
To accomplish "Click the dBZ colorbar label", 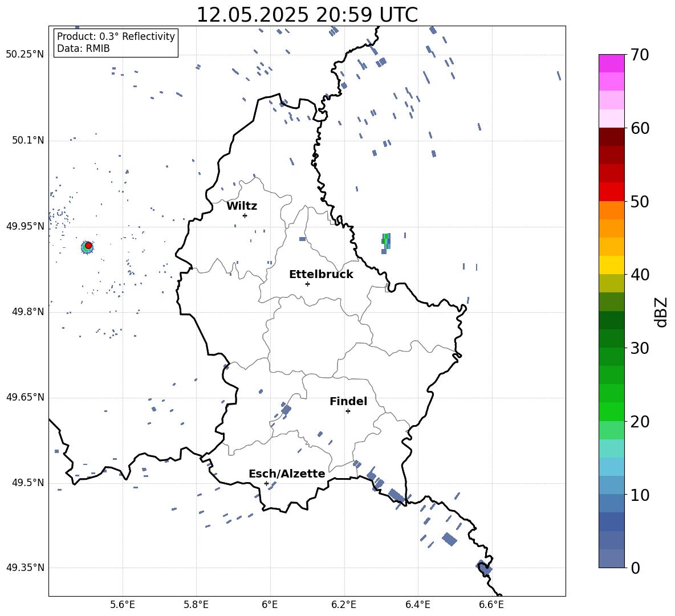I will [662, 312].
